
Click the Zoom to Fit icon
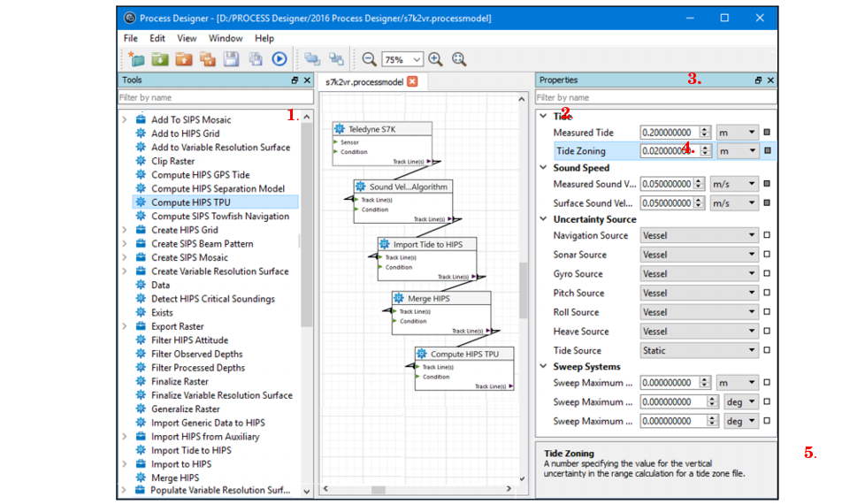point(459,59)
